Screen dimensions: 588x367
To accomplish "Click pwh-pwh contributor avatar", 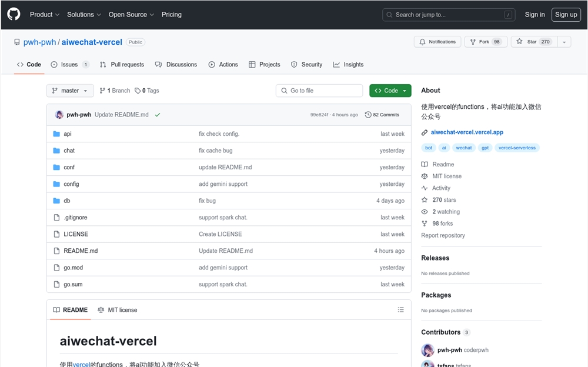I will pyautogui.click(x=427, y=350).
